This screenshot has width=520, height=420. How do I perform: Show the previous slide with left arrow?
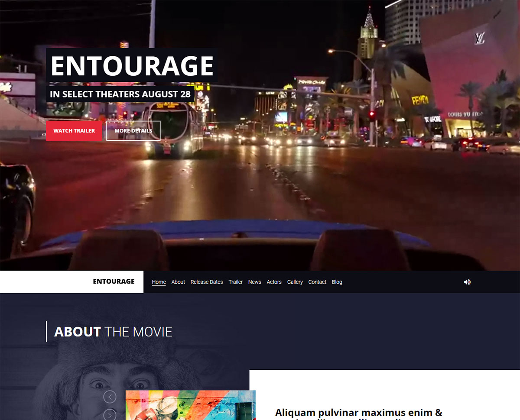click(x=110, y=397)
